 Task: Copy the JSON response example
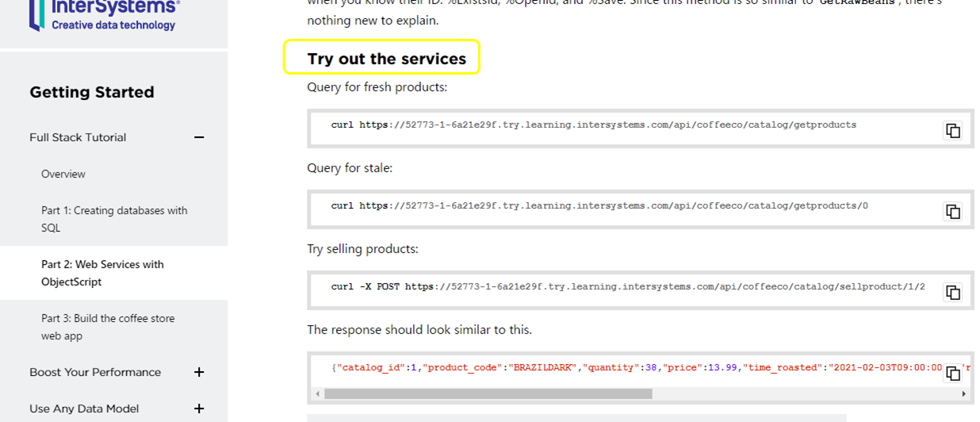952,374
